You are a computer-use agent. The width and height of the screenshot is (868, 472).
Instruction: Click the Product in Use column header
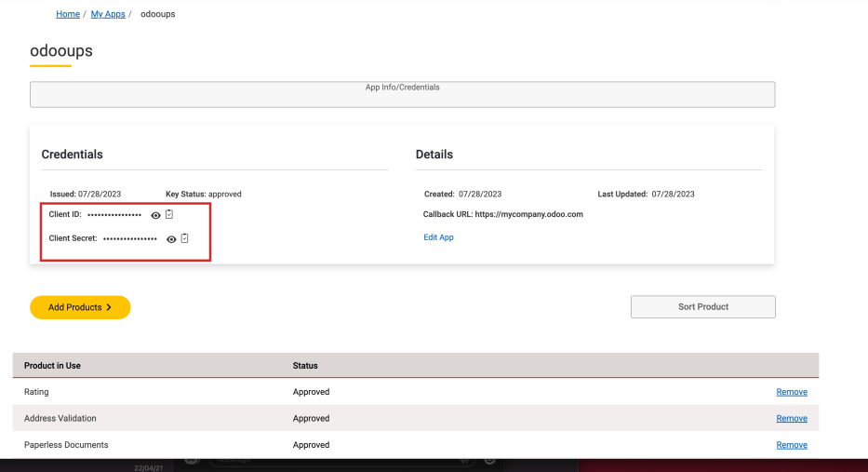coord(52,366)
